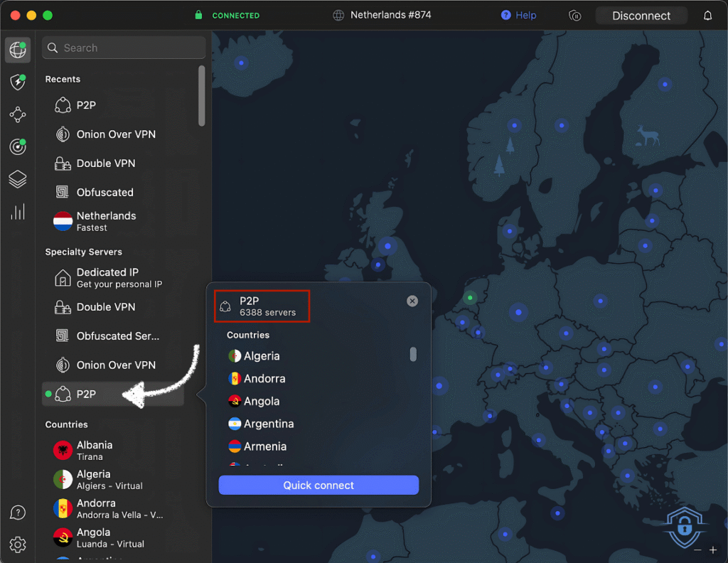This screenshot has width=728, height=563.
Task: Click the pause connection shield icon
Action: click(x=574, y=16)
